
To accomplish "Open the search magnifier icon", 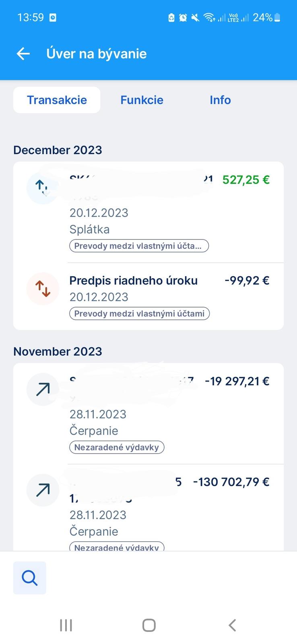I will tap(30, 578).
